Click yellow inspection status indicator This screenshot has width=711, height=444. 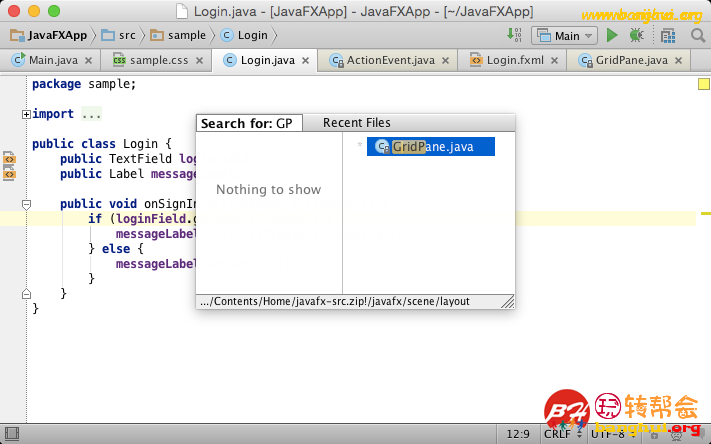[x=703, y=84]
